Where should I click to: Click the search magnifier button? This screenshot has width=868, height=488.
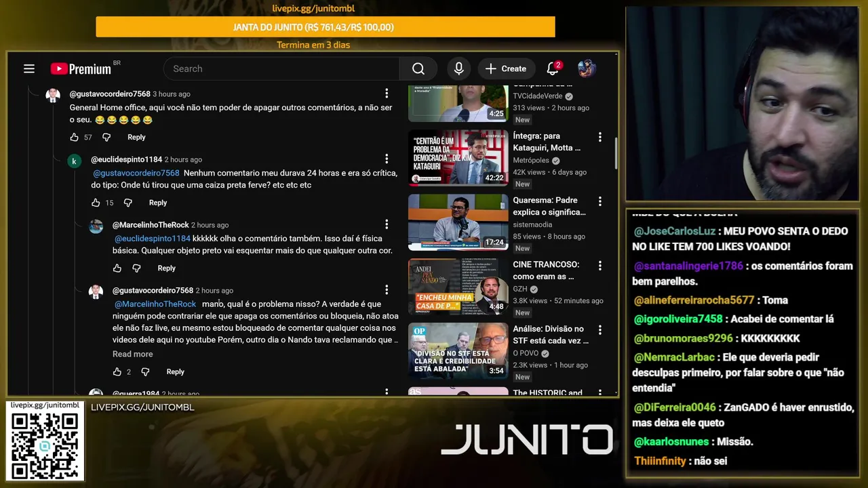tap(418, 68)
